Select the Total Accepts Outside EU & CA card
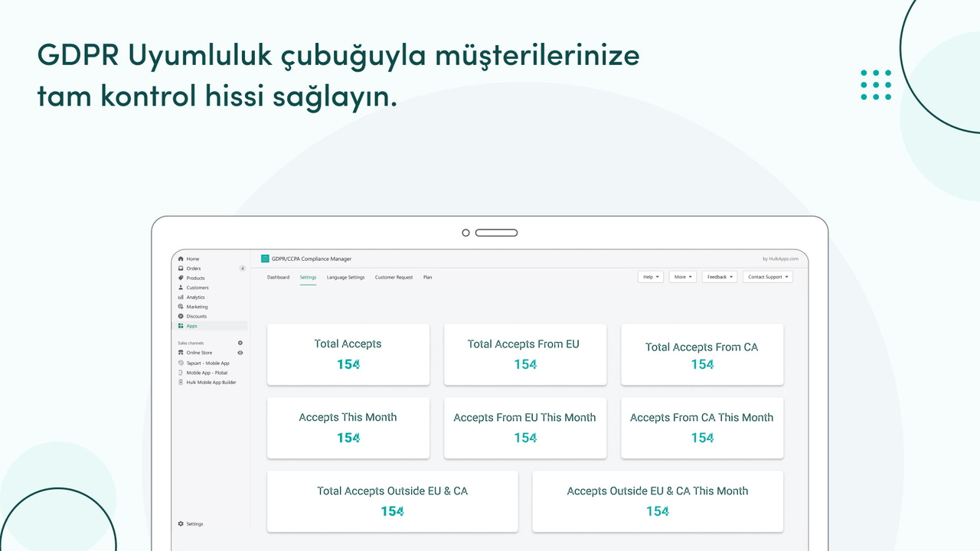This screenshot has height=551, width=980. (393, 501)
